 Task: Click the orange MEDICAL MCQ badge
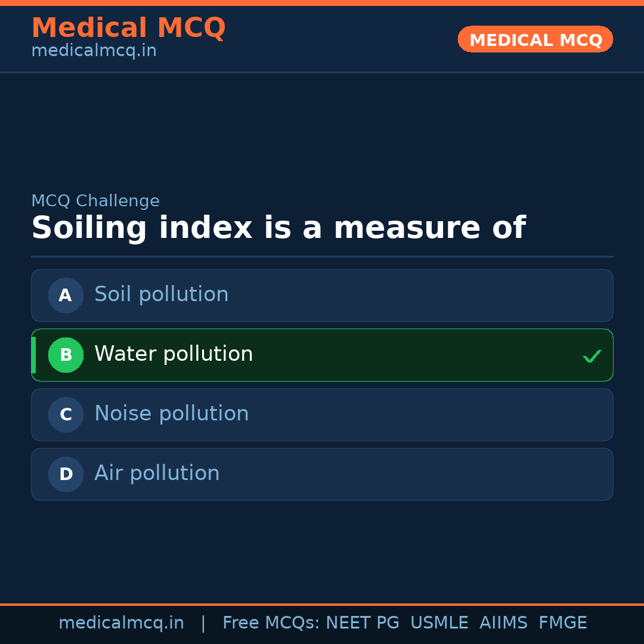(535, 39)
